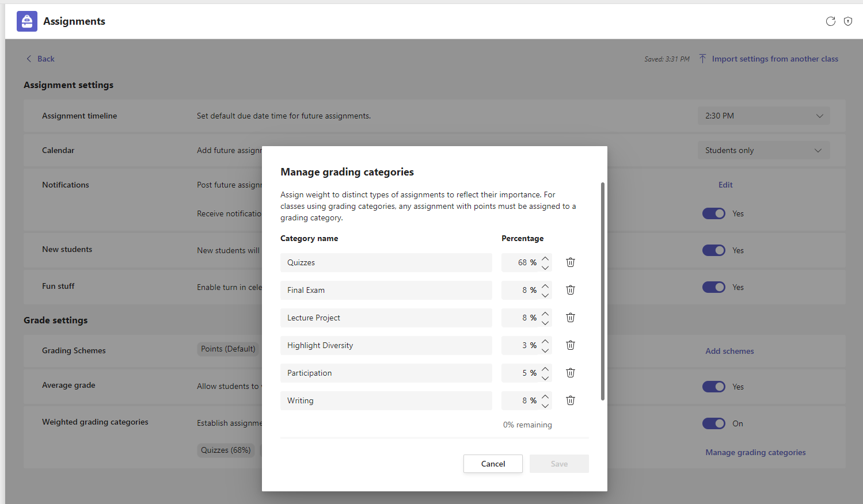Increase the Participation percentage with the up stepper
The image size is (863, 504).
[545, 369]
